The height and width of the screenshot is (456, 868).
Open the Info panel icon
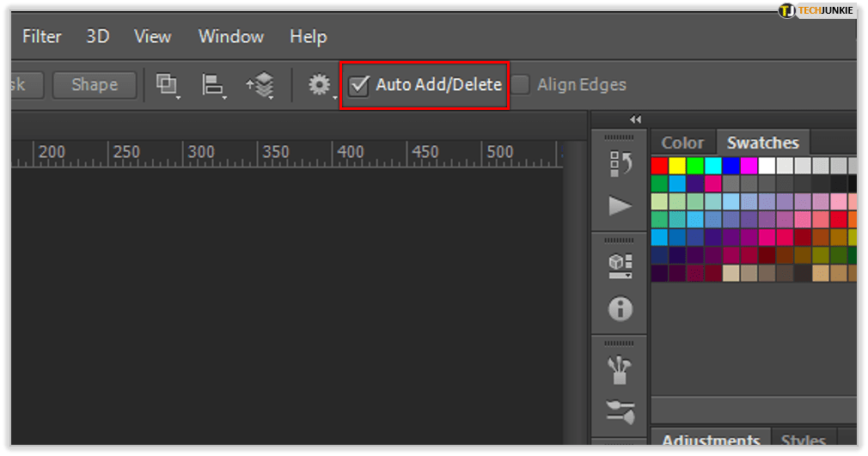pos(620,308)
